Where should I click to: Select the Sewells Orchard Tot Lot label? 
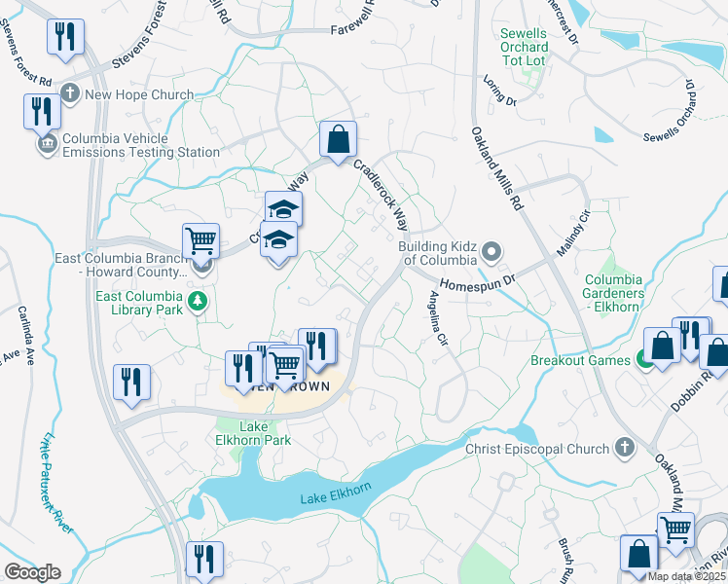click(x=523, y=47)
